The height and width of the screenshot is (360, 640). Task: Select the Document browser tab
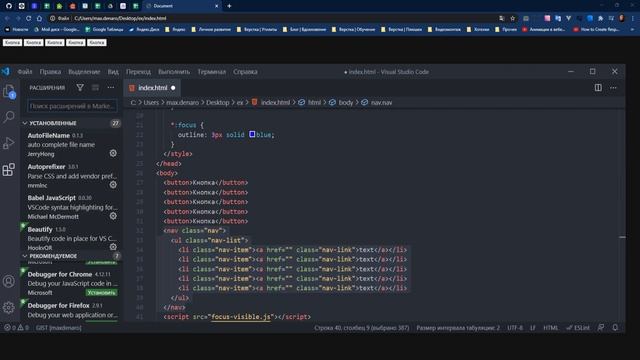pyautogui.click(x=182, y=6)
